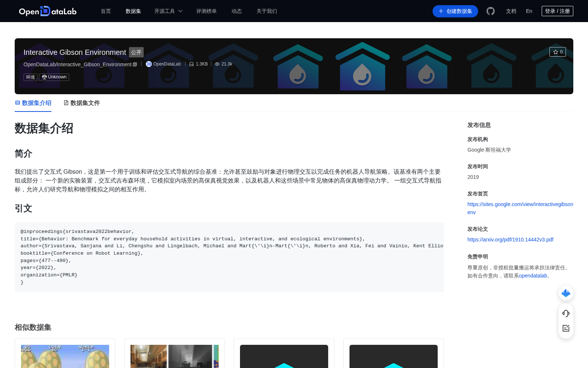Open the 文档 link

click(511, 11)
